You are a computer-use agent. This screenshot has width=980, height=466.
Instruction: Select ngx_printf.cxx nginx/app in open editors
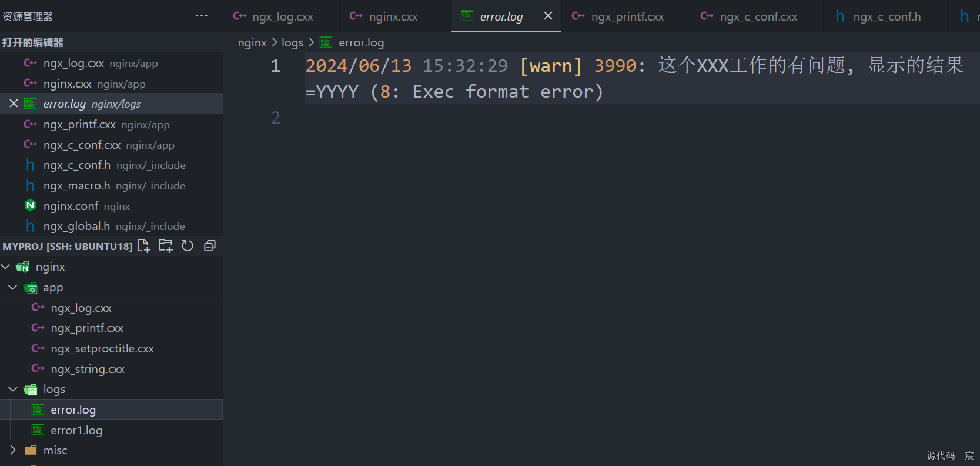[x=111, y=124]
